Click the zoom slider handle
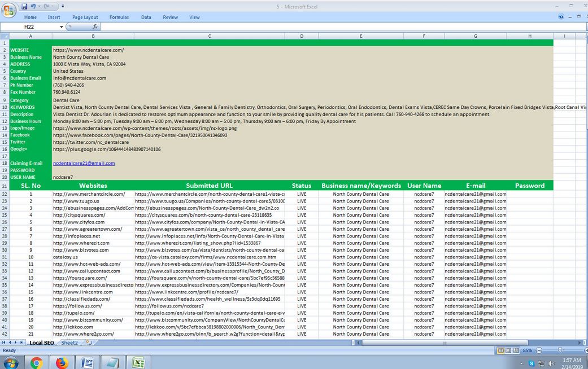Image resolution: width=588 pixels, height=369 pixels. [559, 350]
